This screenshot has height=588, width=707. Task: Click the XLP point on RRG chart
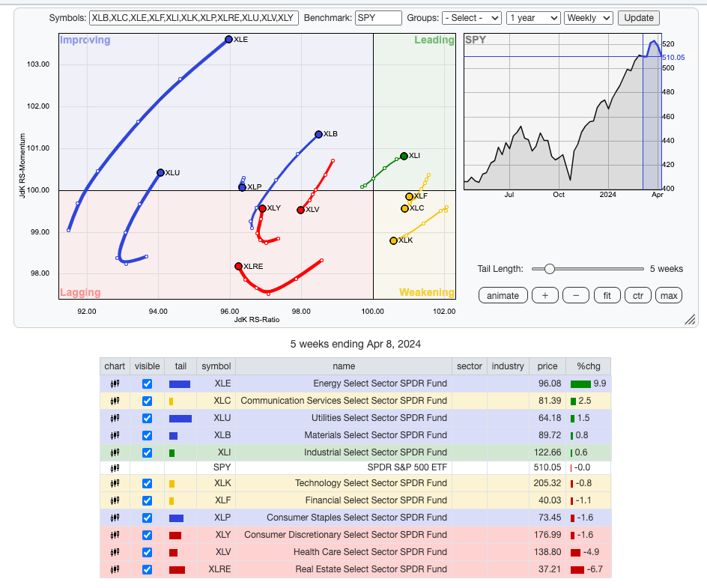242,187
